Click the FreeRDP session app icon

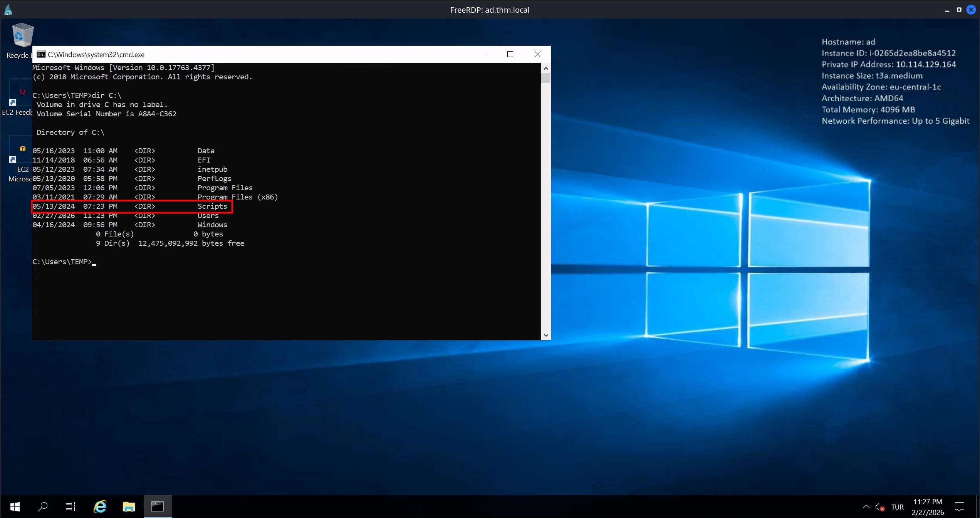(x=8, y=10)
